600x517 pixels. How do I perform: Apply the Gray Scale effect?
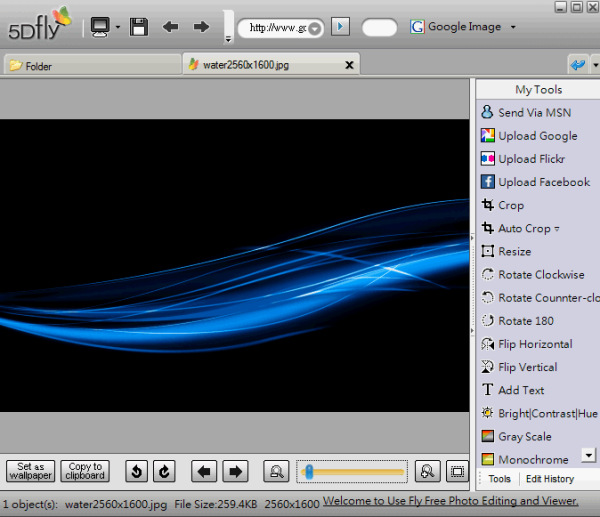pos(524,436)
